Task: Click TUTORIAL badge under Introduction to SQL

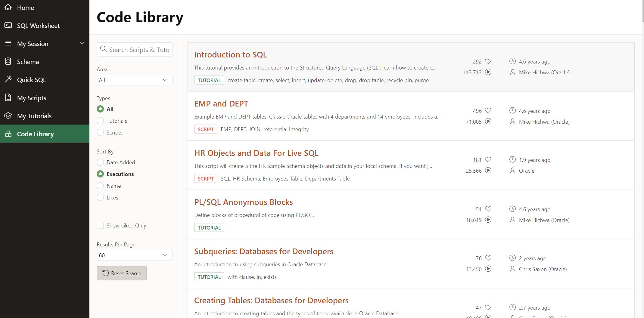Action: [209, 80]
